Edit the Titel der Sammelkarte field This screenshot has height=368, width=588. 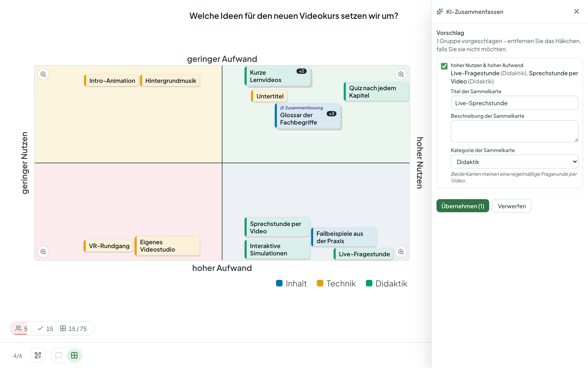tap(514, 103)
